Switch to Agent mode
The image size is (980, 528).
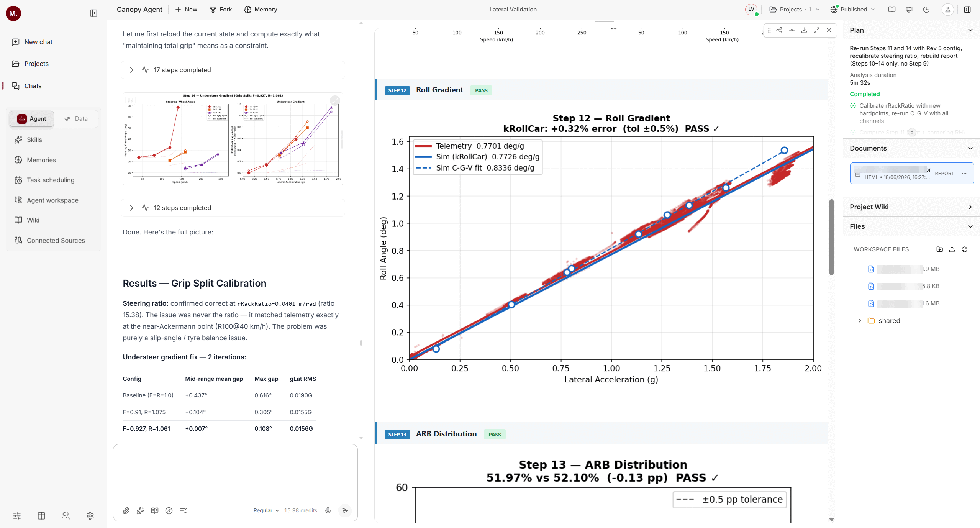pos(32,119)
